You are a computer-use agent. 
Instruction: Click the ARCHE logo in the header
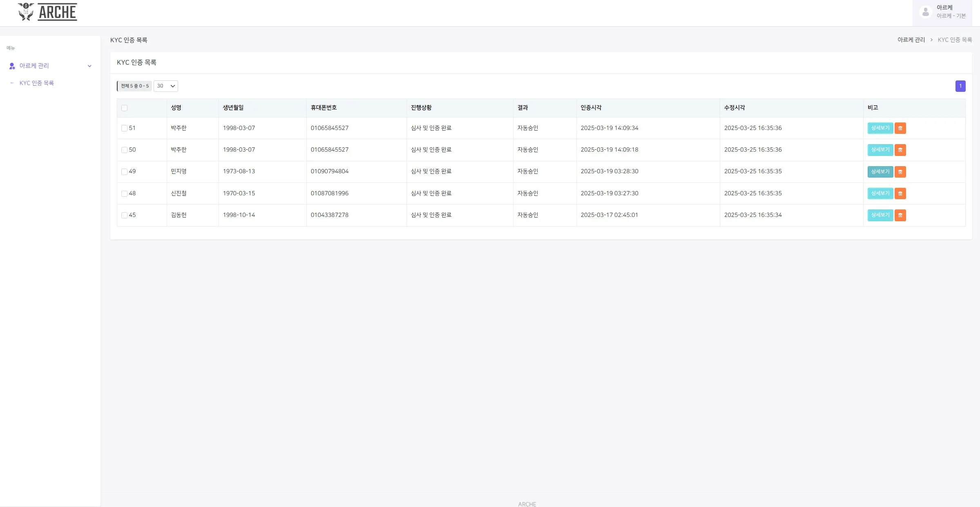(47, 12)
